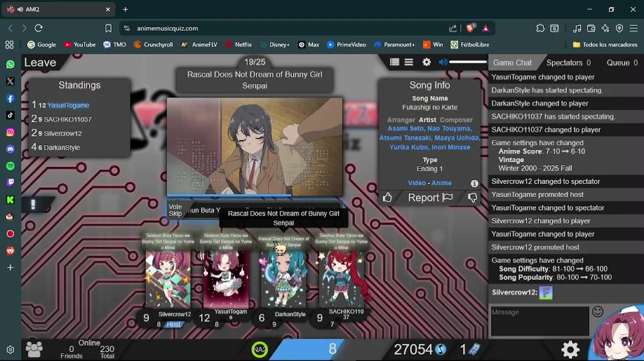Open the Instagram sidebar shortcut

10,132
